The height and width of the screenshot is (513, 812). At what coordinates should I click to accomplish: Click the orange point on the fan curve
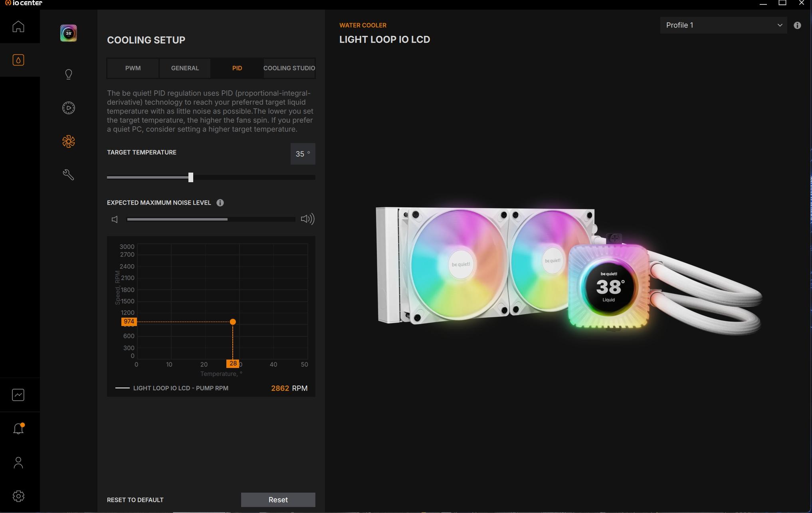click(233, 322)
